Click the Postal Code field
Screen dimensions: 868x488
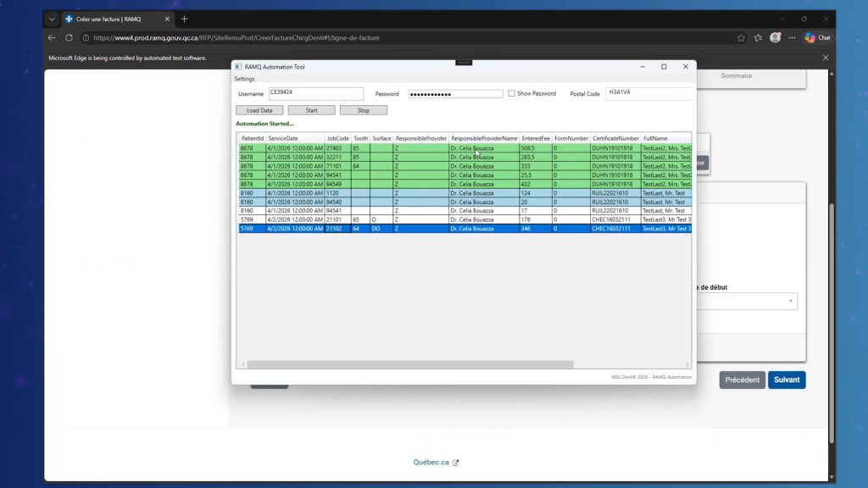pyautogui.click(x=648, y=93)
